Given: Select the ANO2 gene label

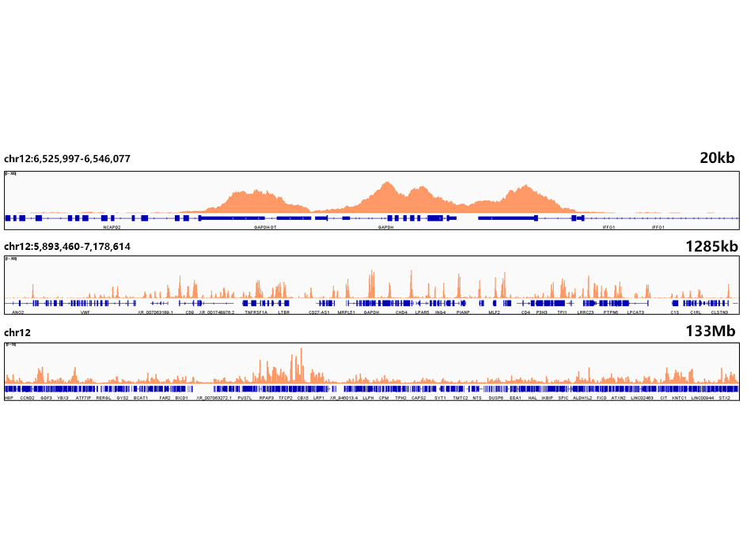Looking at the screenshot, I should pos(18,312).
